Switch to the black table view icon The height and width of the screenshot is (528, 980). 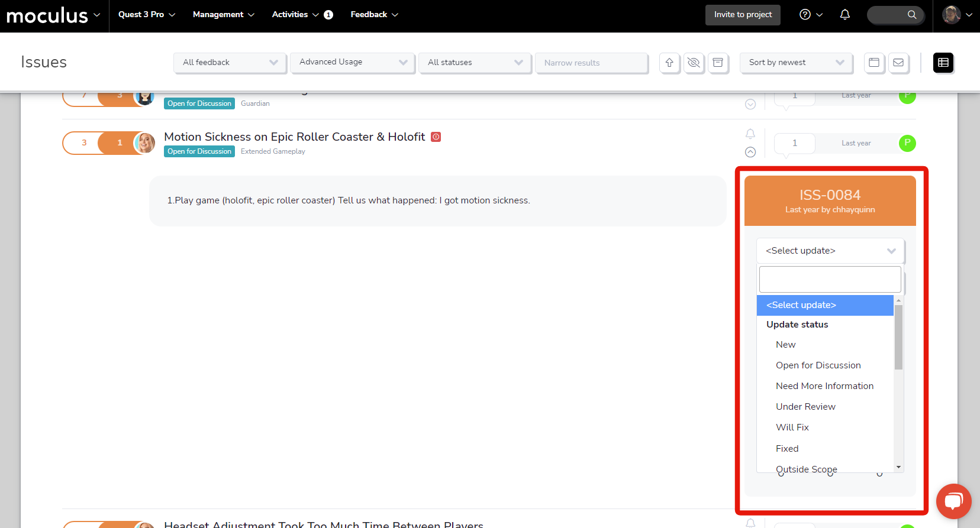point(943,63)
